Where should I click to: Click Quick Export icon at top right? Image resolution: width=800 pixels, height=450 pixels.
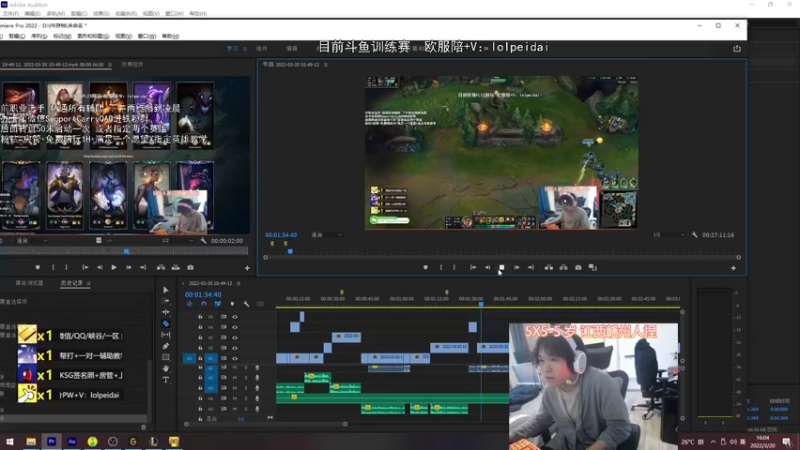point(737,48)
